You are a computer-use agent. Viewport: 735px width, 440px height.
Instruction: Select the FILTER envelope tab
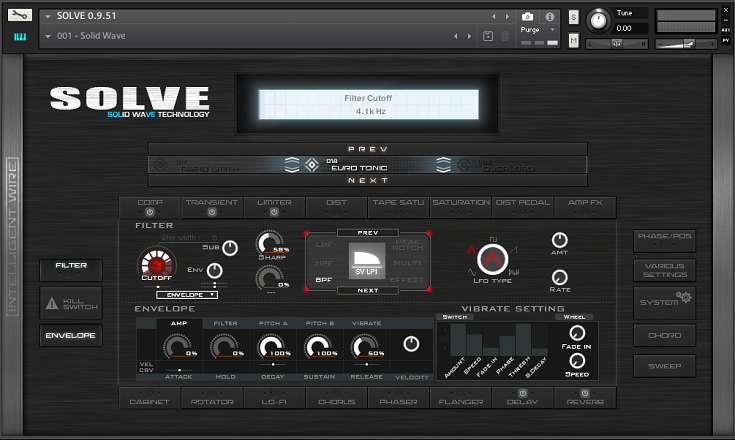click(x=225, y=323)
